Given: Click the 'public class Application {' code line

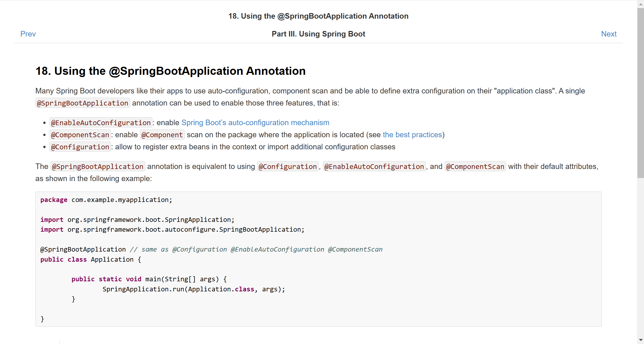Looking at the screenshot, I should (91, 259).
